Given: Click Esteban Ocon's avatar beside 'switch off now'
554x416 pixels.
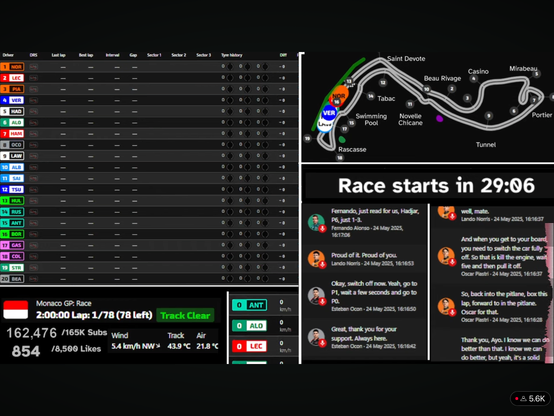Looking at the screenshot, I should [x=316, y=295].
